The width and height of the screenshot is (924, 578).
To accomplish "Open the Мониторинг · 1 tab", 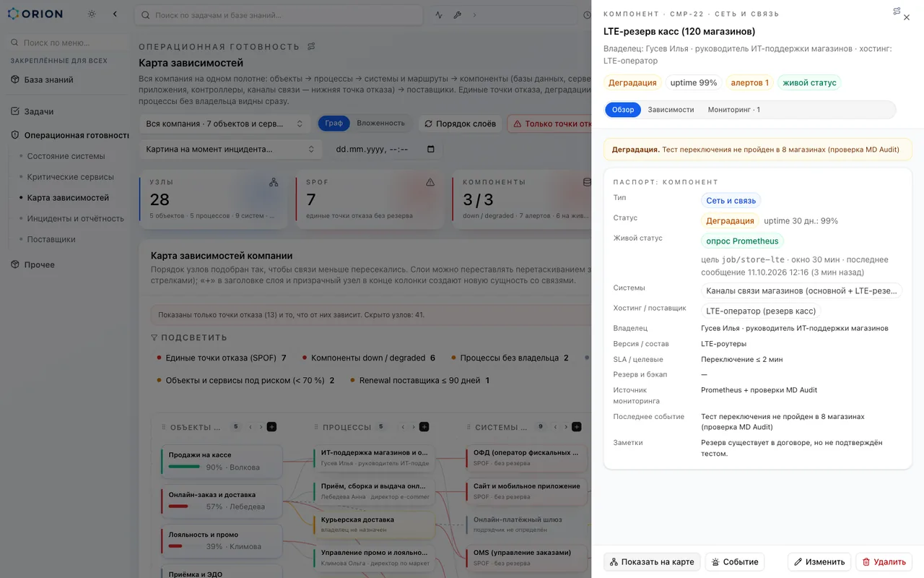I will coord(733,110).
